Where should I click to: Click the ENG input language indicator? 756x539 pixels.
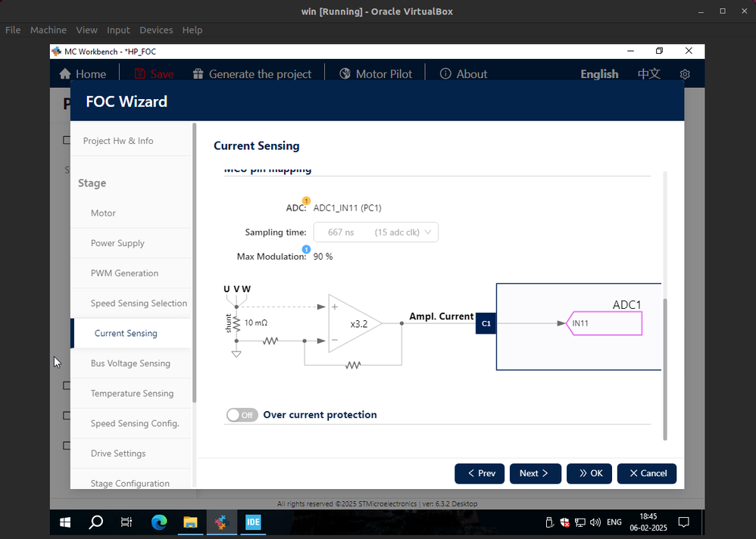[614, 522]
